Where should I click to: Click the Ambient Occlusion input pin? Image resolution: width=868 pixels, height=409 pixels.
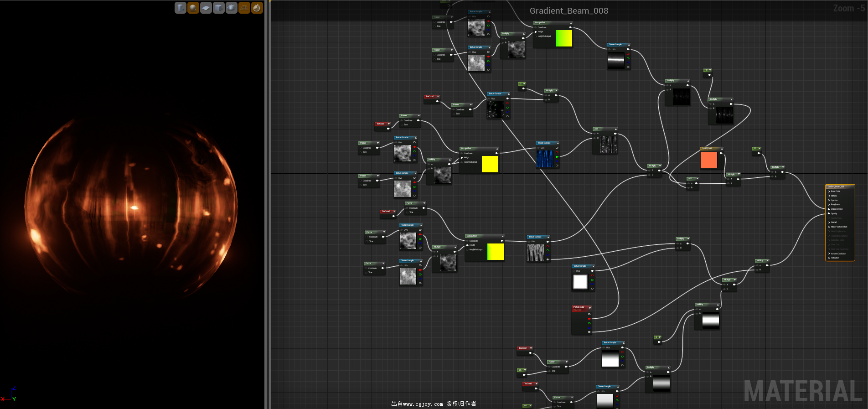[x=829, y=254]
